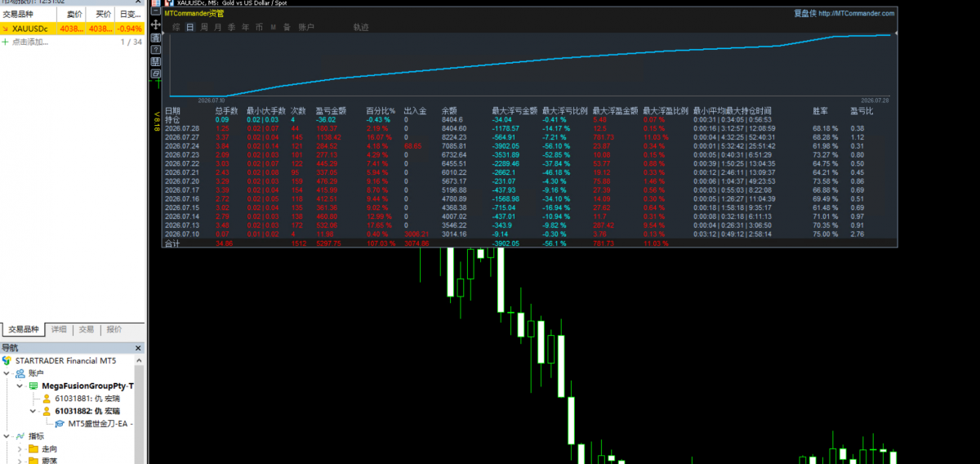980x464 pixels.
Task: Select the 季 quarterly period tab
Action: 231,27
